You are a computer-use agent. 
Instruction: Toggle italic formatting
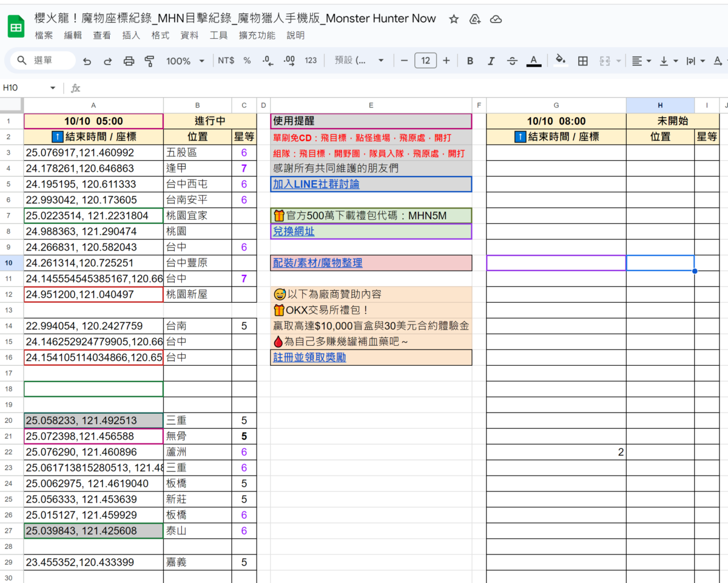[491, 61]
